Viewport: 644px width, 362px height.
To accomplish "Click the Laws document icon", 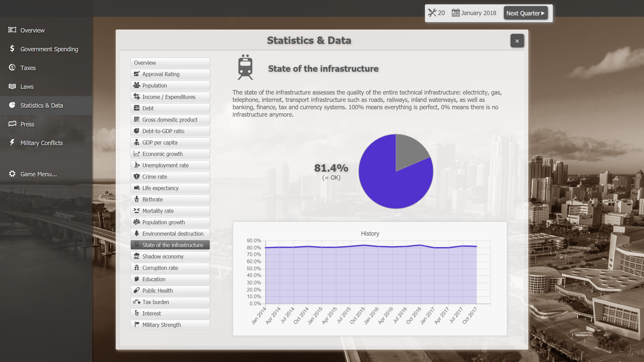I will tap(12, 86).
